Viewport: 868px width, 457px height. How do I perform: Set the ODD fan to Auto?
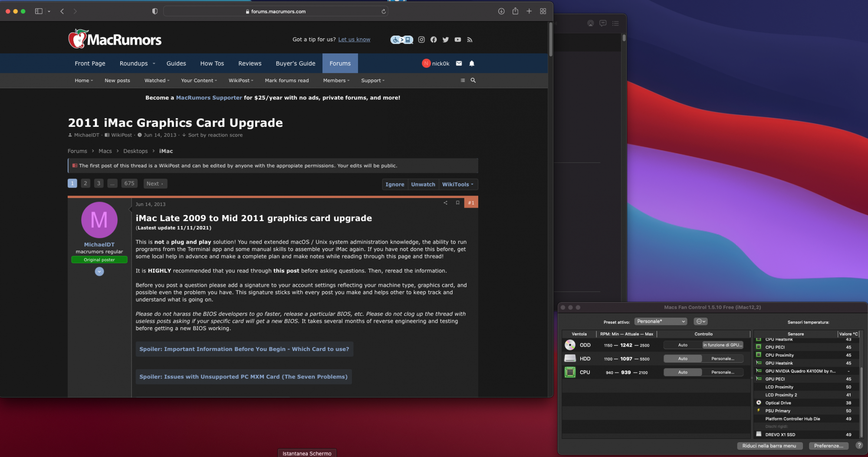(683, 345)
